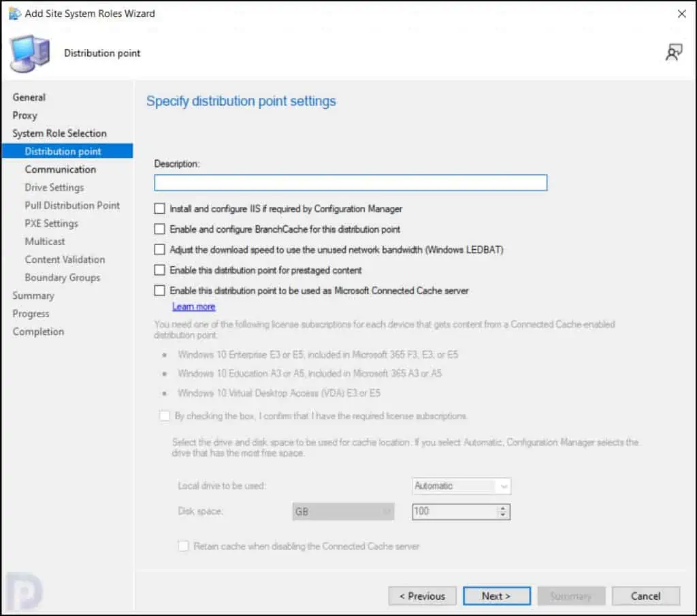This screenshot has width=697, height=616.
Task: Open PXE Settings step
Action: pos(52,223)
